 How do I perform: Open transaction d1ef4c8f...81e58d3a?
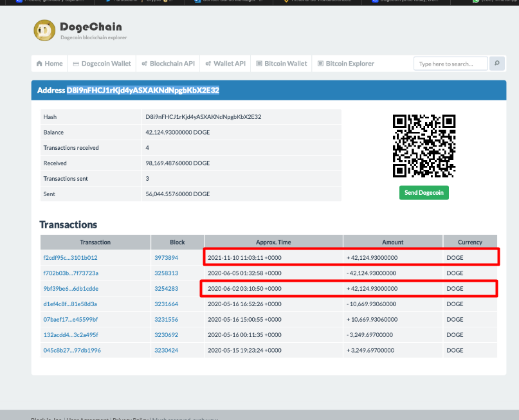70,304
